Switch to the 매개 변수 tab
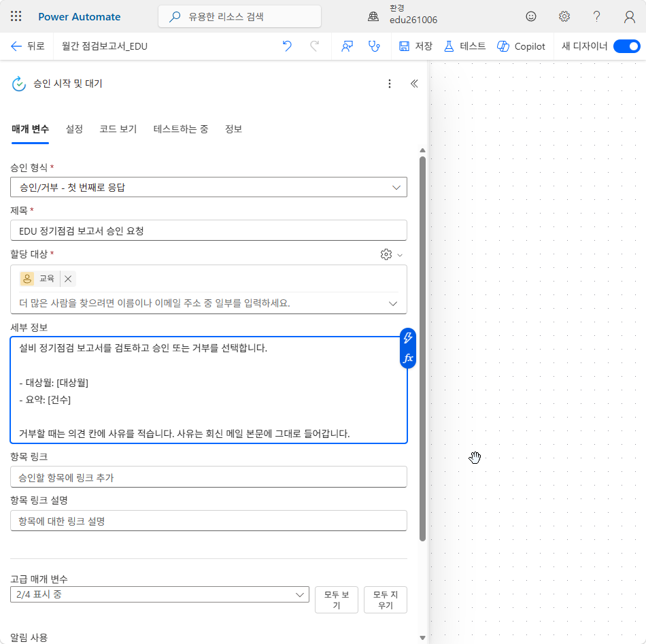 click(30, 129)
